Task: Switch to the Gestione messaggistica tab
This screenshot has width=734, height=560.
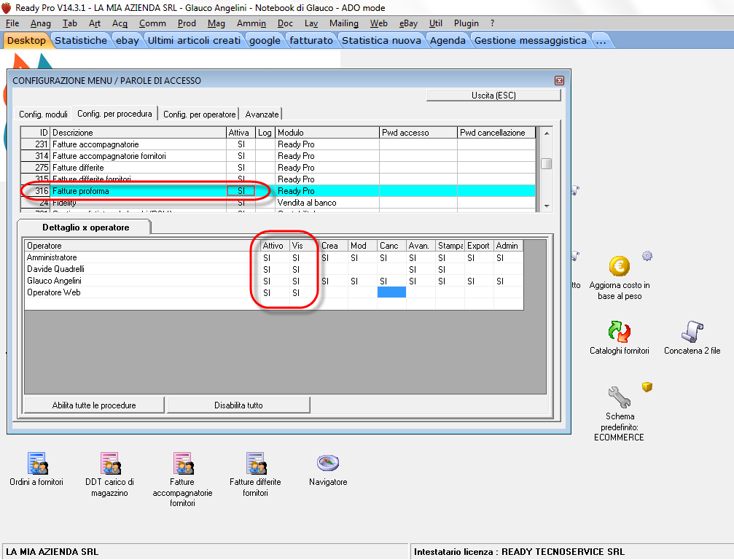Action: pos(531,40)
